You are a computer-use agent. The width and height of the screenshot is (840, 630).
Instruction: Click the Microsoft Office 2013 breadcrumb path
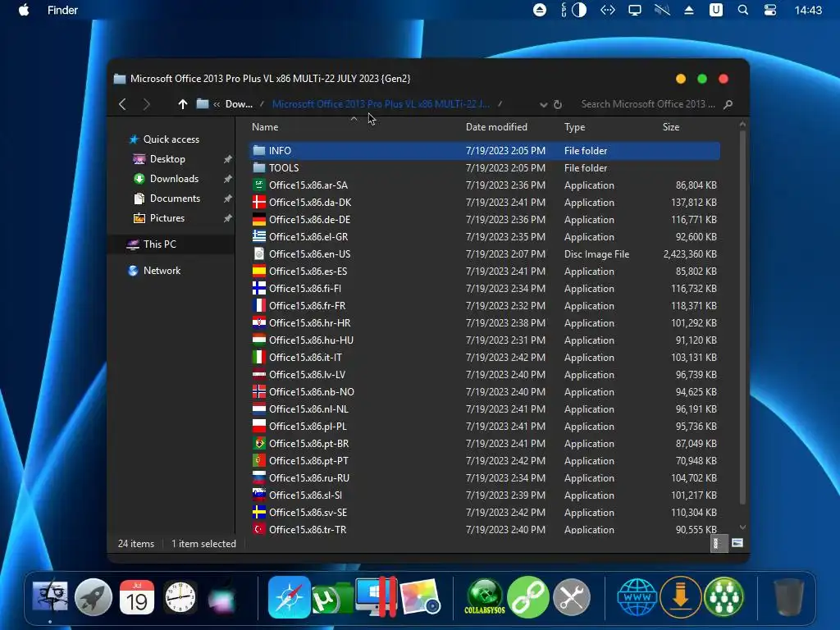click(381, 104)
